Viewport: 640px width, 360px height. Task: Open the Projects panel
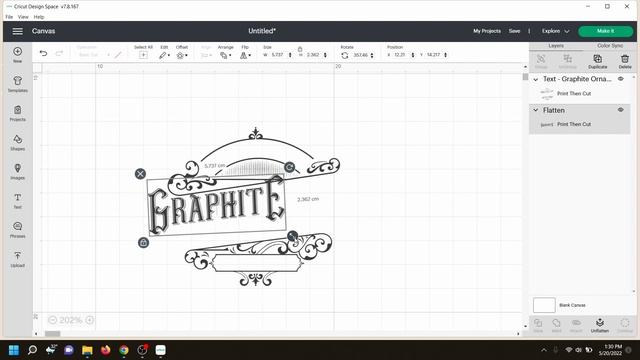point(18,113)
